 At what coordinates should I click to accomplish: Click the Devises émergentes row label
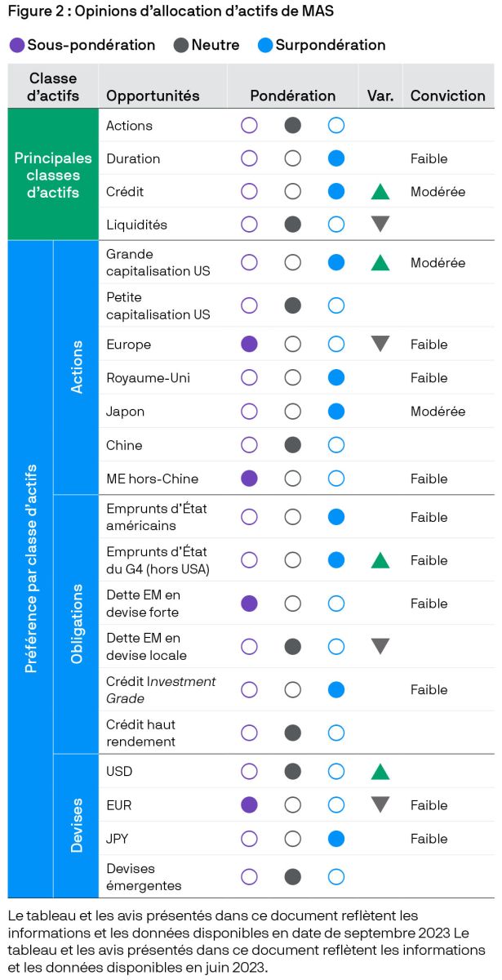pyautogui.click(x=143, y=877)
